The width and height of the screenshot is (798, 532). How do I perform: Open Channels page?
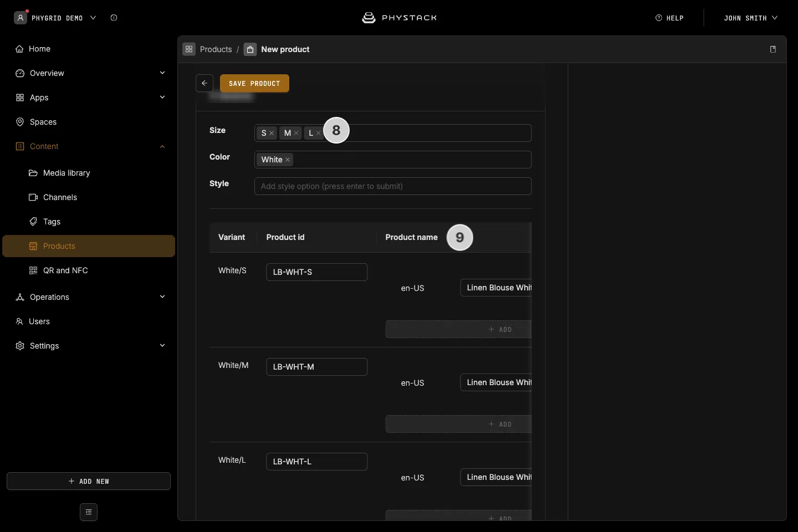tap(89, 197)
